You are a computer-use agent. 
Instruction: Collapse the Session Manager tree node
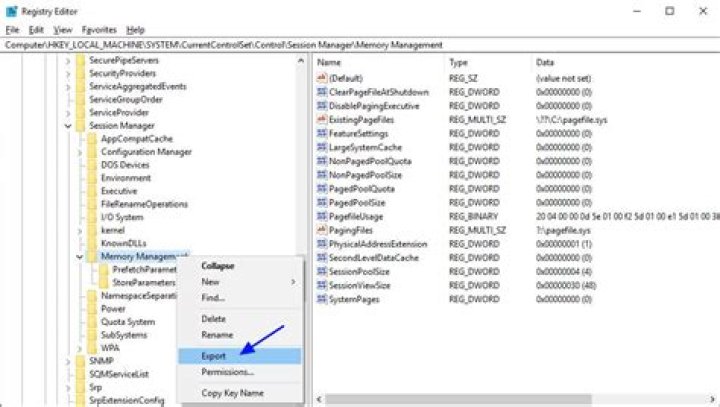pyautogui.click(x=68, y=126)
